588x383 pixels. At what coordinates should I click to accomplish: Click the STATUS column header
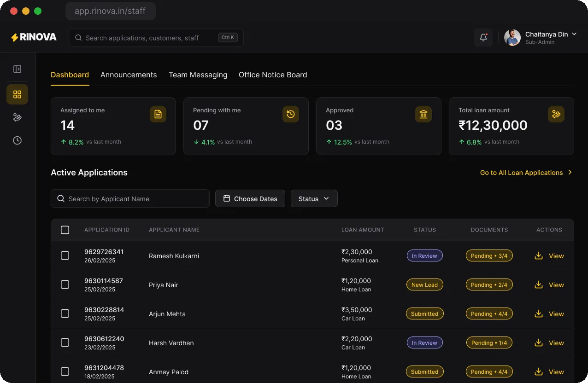click(x=425, y=230)
